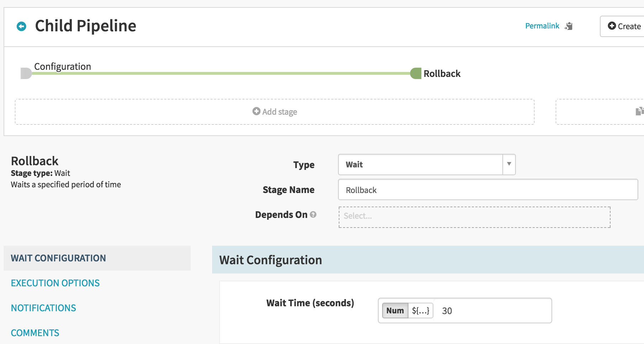The image size is (644, 344).
Task: Click the Stage Name text field
Action: (488, 189)
